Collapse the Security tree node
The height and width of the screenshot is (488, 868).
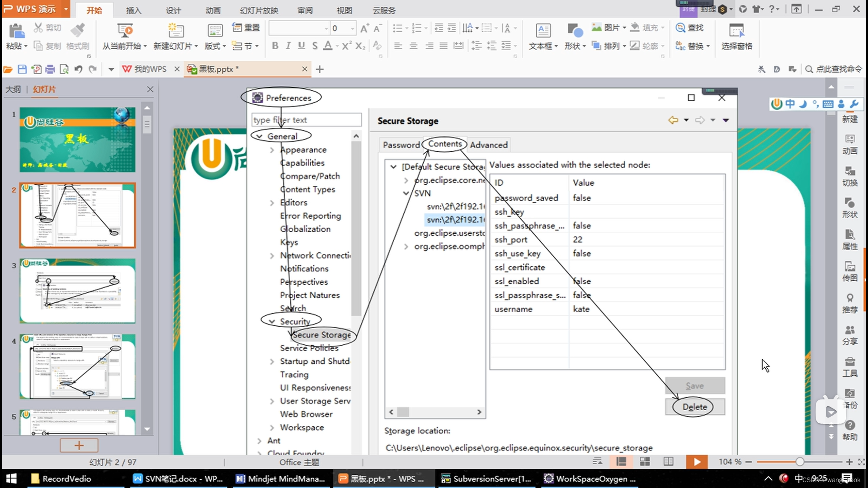pos(272,321)
